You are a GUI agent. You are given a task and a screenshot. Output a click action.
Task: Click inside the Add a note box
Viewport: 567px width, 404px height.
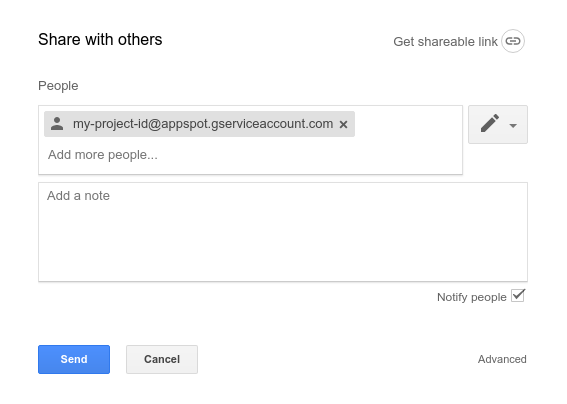283,232
